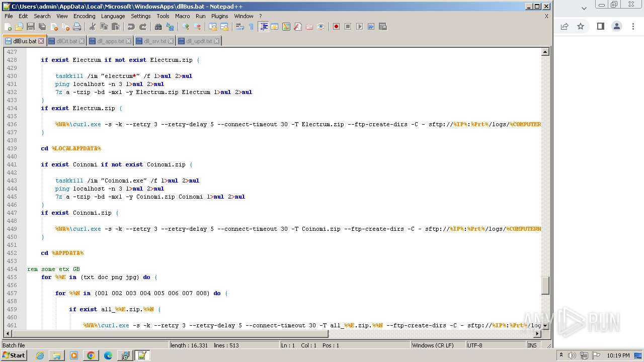The width and height of the screenshot is (644, 362).
Task: Click the Save toolbar icon
Action: coord(31,27)
